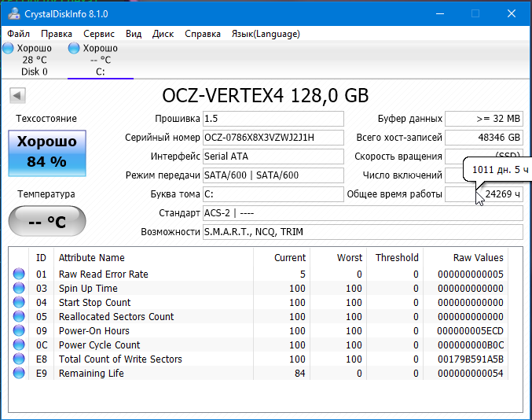Open the Файл menu
This screenshot has width=532, height=420.
pos(19,34)
